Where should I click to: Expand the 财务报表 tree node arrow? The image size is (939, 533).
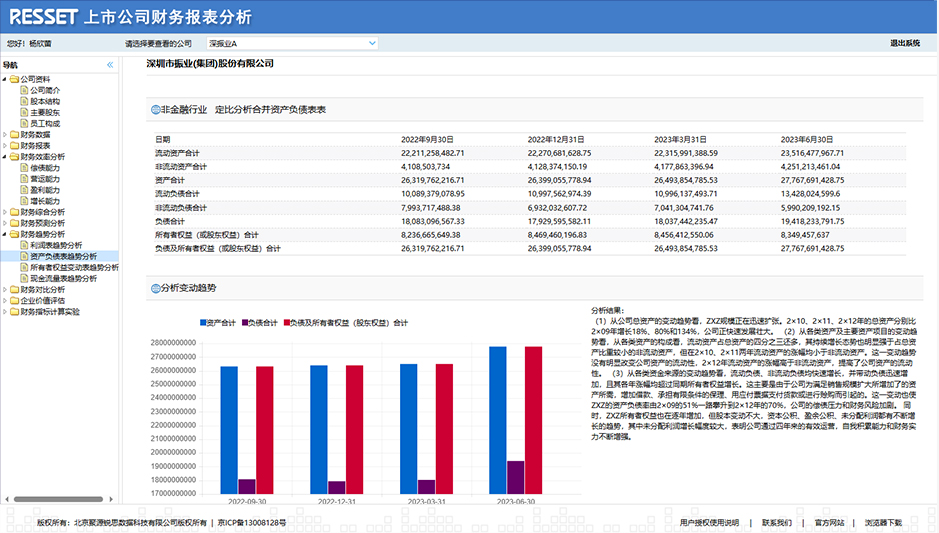5,146
